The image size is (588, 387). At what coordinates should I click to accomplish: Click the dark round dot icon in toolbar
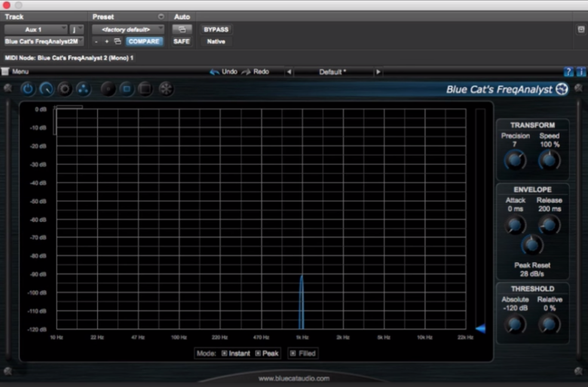click(108, 89)
